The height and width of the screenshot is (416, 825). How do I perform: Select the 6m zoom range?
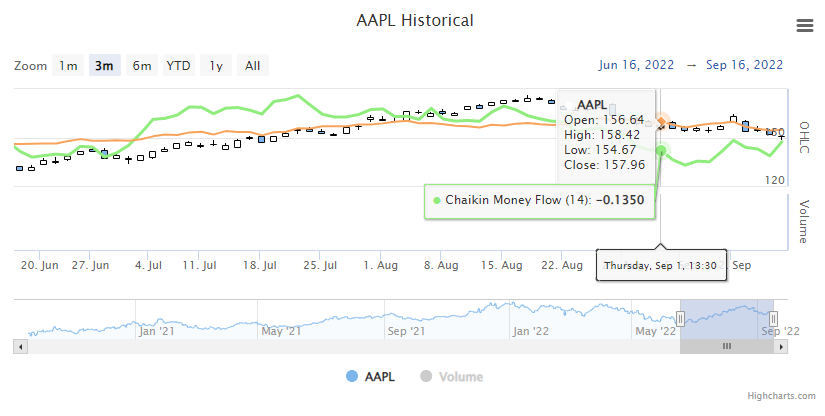142,66
